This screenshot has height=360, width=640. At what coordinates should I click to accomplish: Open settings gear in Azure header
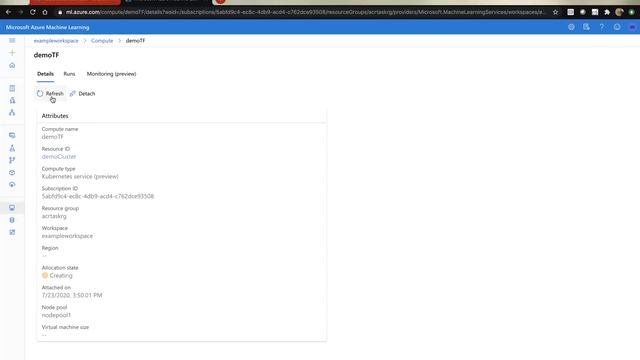click(x=571, y=27)
